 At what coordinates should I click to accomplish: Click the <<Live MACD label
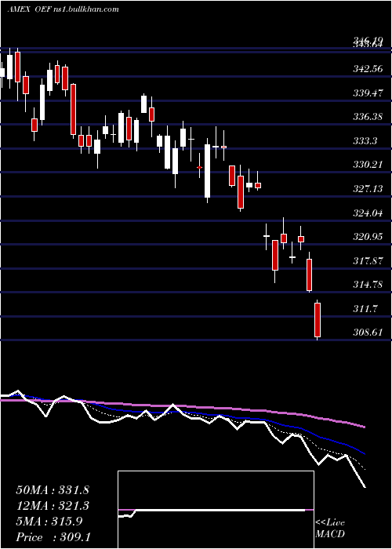click(330, 529)
